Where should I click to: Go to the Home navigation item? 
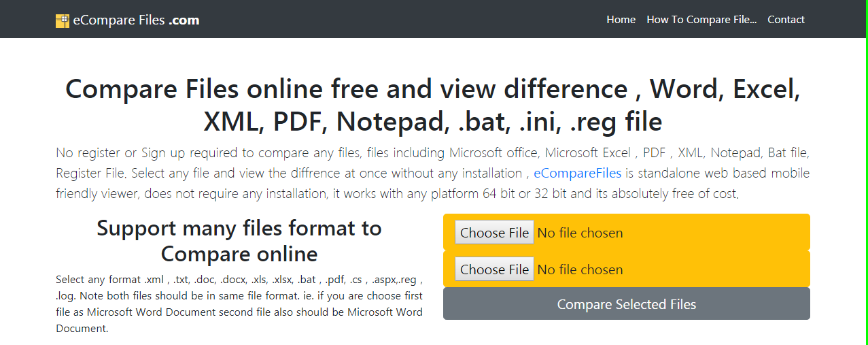621,20
